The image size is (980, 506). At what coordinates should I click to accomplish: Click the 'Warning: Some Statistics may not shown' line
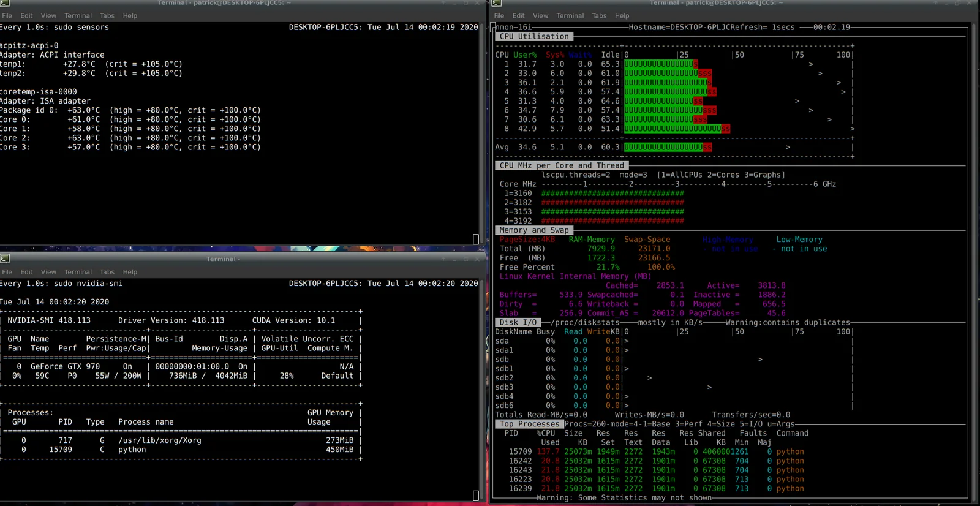[624, 498]
